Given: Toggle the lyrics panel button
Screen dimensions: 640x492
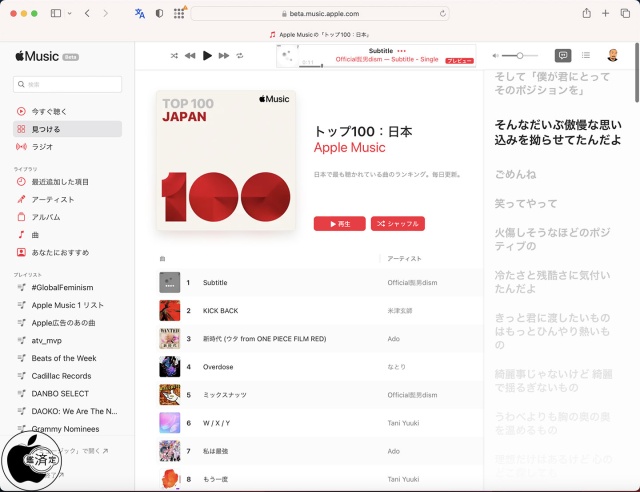Looking at the screenshot, I should pos(563,55).
